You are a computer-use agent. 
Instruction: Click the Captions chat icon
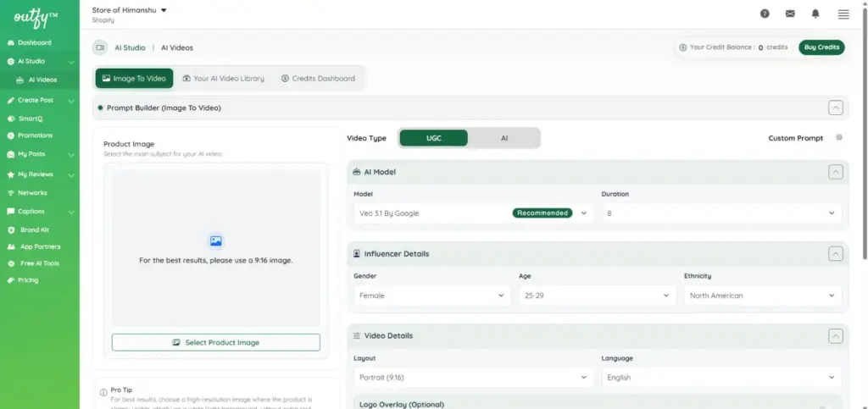[x=11, y=211]
